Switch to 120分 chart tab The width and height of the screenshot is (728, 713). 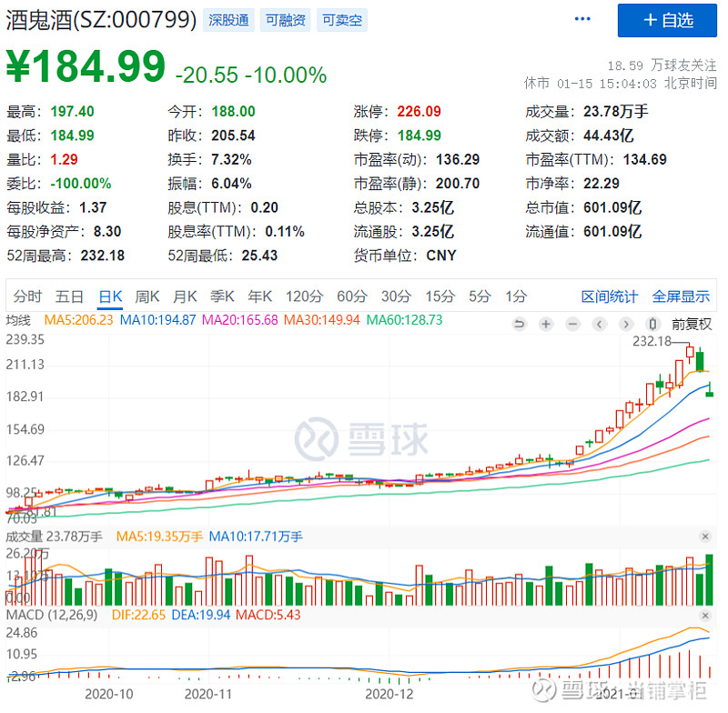[304, 296]
